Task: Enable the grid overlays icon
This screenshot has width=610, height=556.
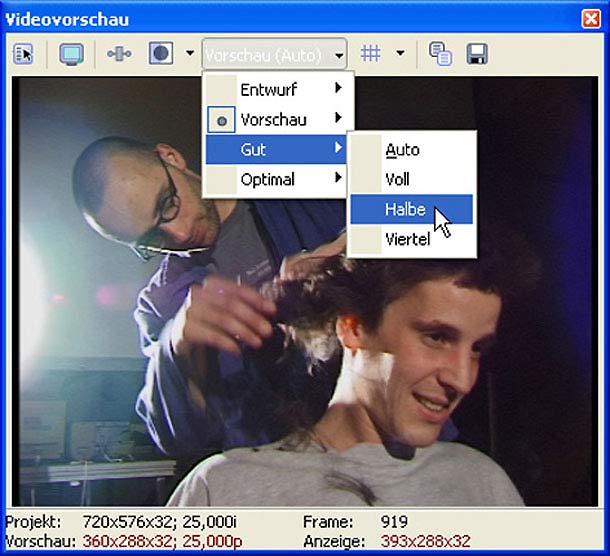Action: [371, 54]
